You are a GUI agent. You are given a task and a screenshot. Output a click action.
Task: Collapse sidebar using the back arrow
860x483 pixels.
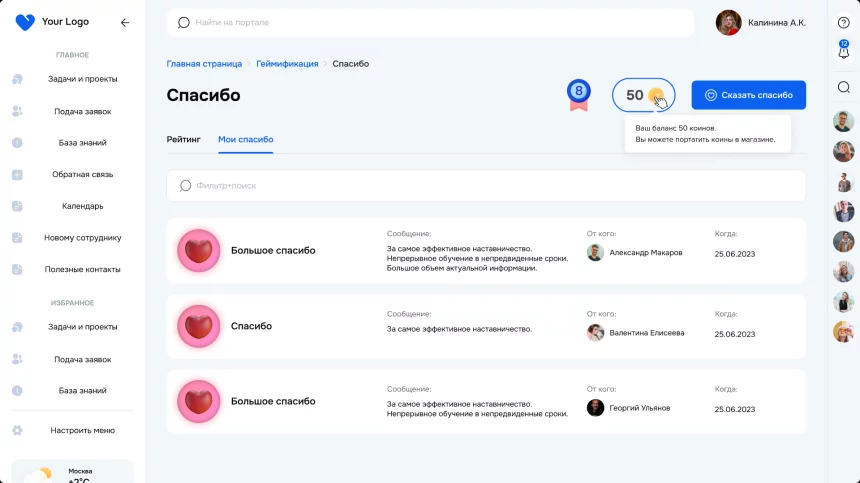point(125,22)
